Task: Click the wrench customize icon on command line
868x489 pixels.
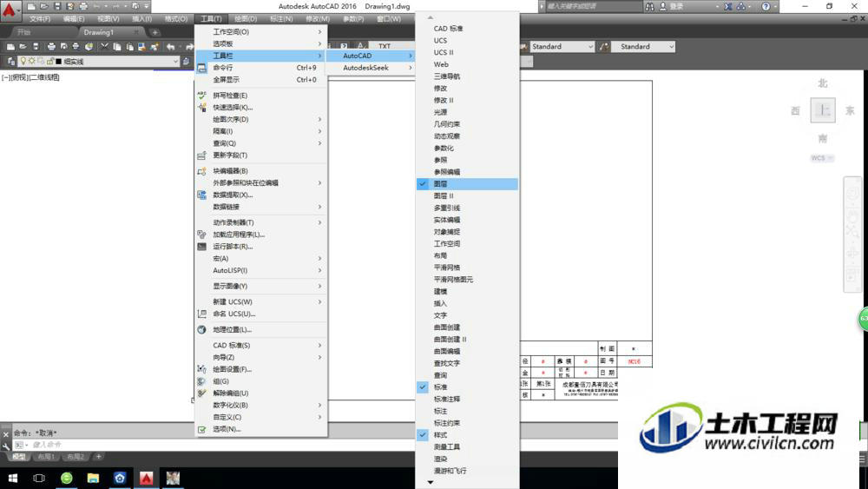Action: click(6, 446)
